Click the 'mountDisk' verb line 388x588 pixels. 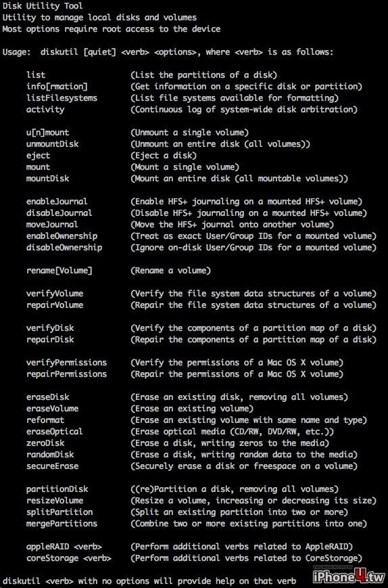[47, 179]
